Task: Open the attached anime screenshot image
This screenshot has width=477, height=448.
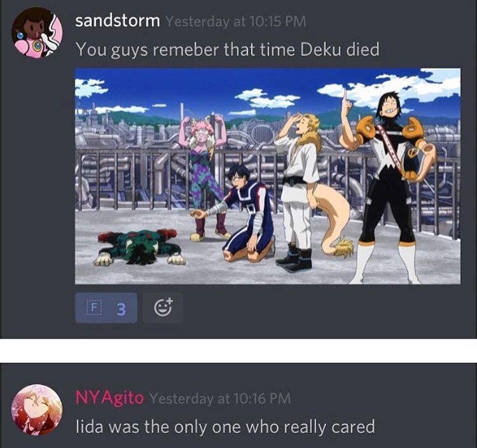Action: point(268,176)
